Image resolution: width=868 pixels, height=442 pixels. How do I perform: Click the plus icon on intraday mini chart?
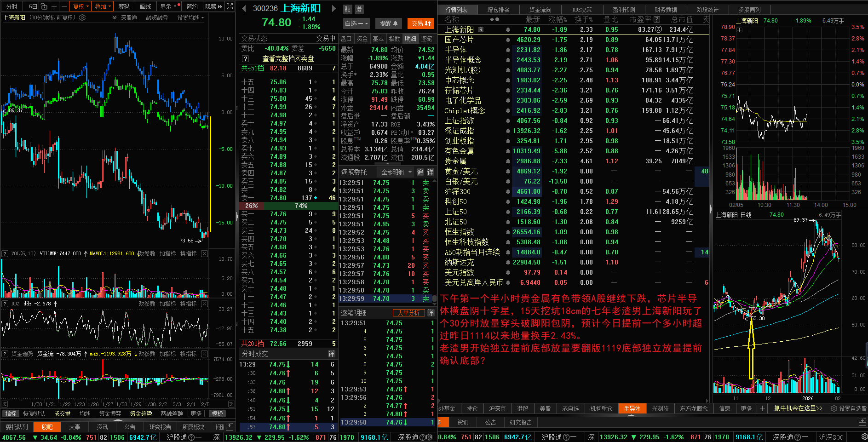pyautogui.click(x=739, y=30)
